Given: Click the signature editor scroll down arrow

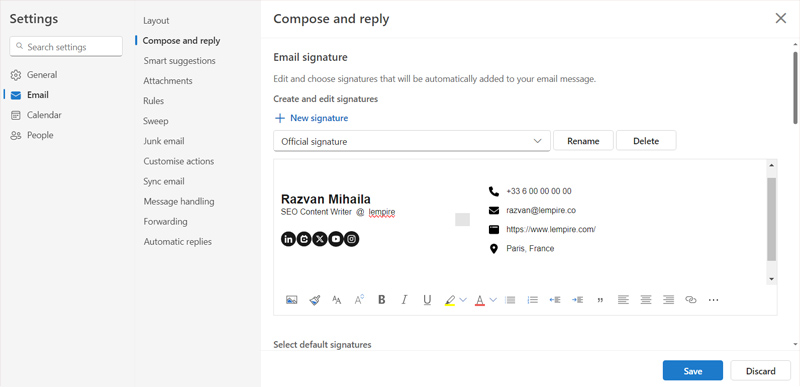Looking at the screenshot, I should (771, 279).
